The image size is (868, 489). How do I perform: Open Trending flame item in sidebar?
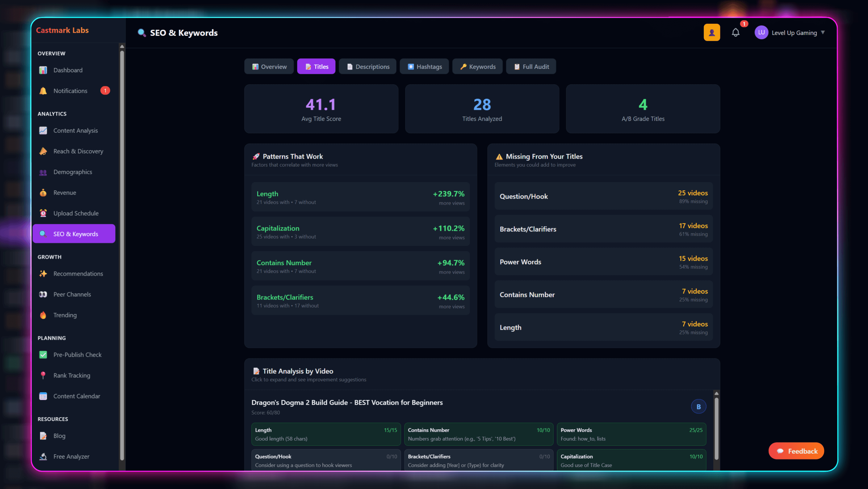tap(65, 315)
